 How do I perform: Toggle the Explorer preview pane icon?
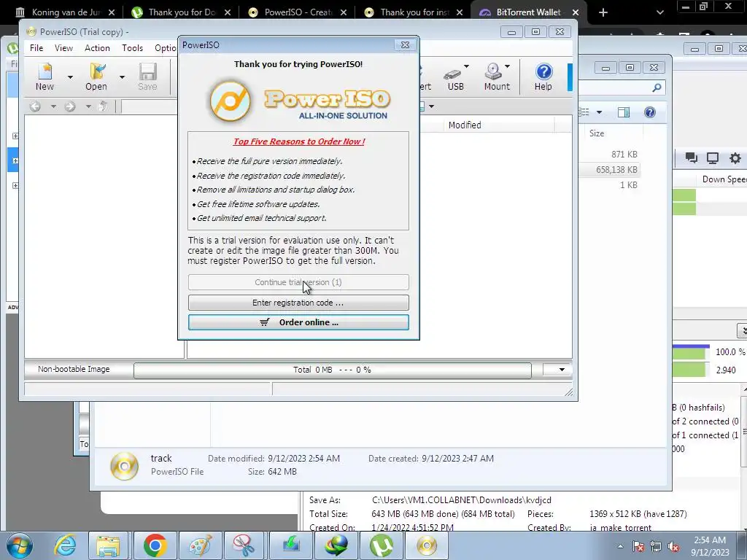tap(624, 112)
